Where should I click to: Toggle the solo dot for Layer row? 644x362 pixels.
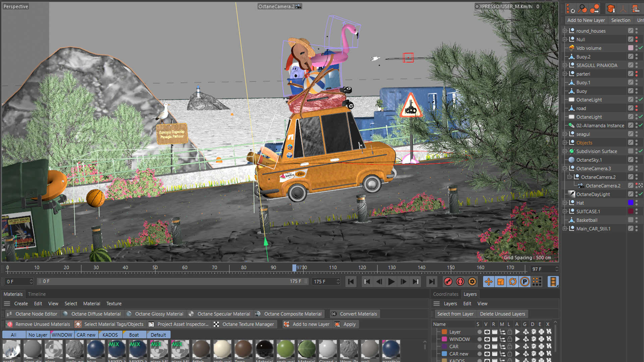pyautogui.click(x=479, y=332)
